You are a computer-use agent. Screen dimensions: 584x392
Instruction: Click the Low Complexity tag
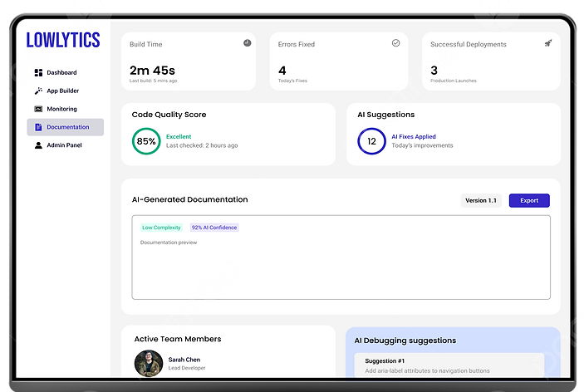tap(161, 228)
